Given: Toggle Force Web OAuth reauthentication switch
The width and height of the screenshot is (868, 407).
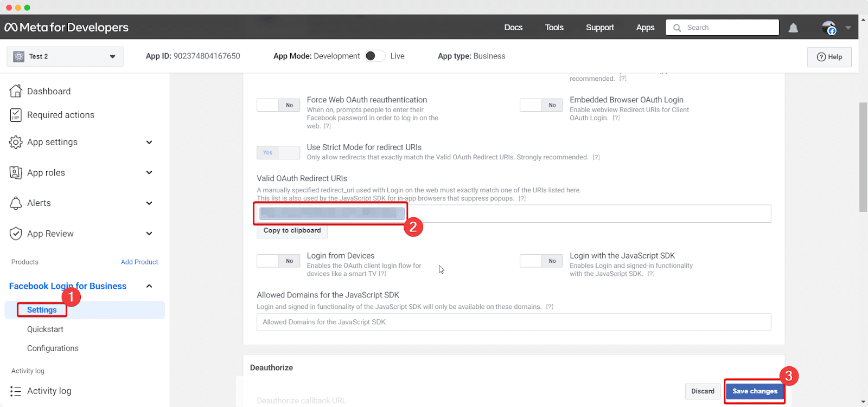Looking at the screenshot, I should (278, 105).
